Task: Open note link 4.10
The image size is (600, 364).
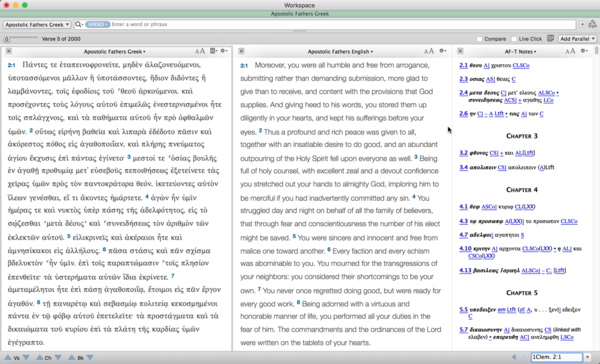Action: pyautogui.click(x=465, y=248)
